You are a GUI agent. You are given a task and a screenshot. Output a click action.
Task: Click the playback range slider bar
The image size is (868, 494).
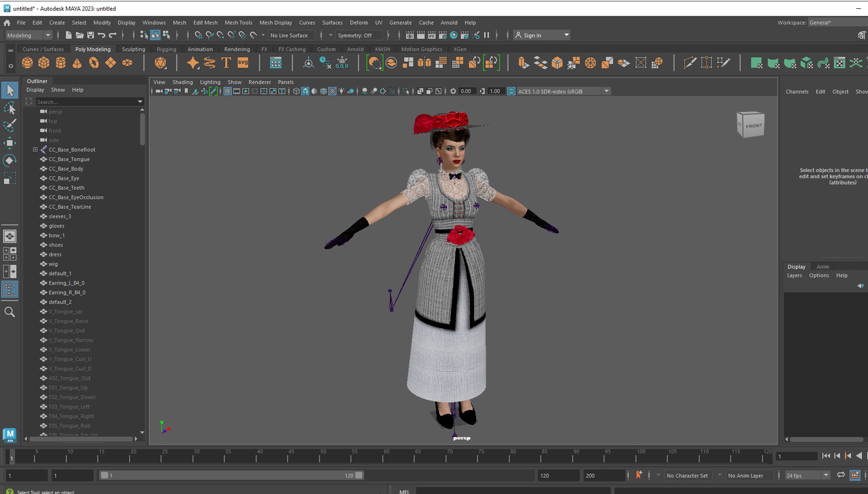tap(231, 475)
